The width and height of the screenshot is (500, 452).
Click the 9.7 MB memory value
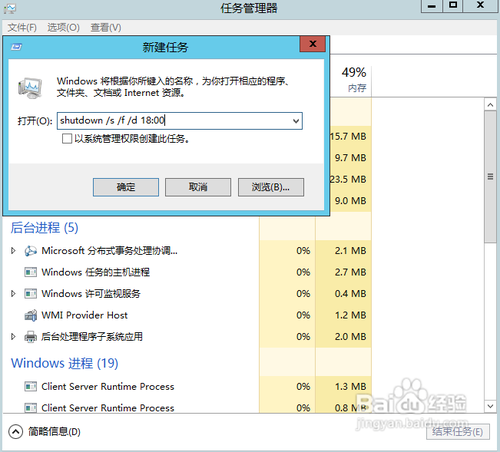351,158
